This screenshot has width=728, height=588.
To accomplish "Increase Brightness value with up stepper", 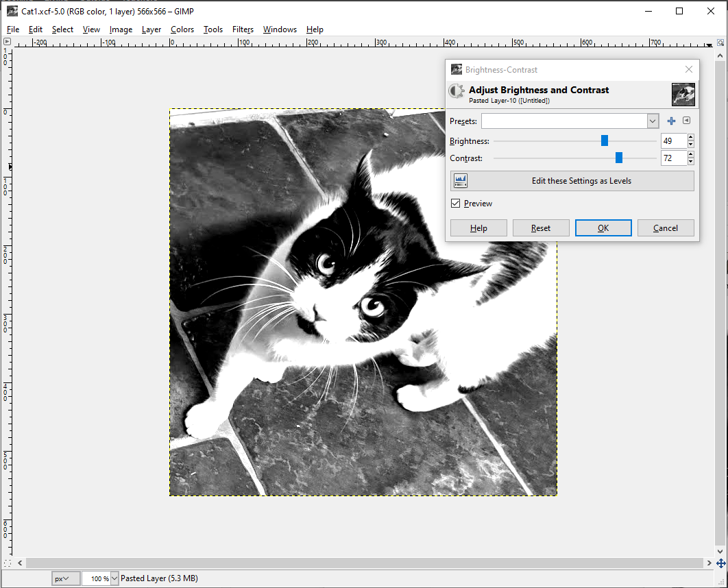I will coord(690,137).
